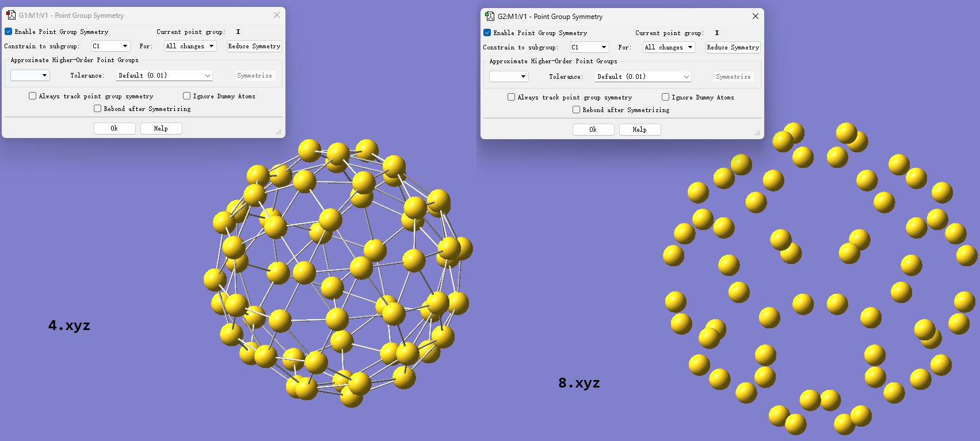Open approximate higher-order point group dropdown in G2
The image size is (980, 441).
tap(509, 76)
